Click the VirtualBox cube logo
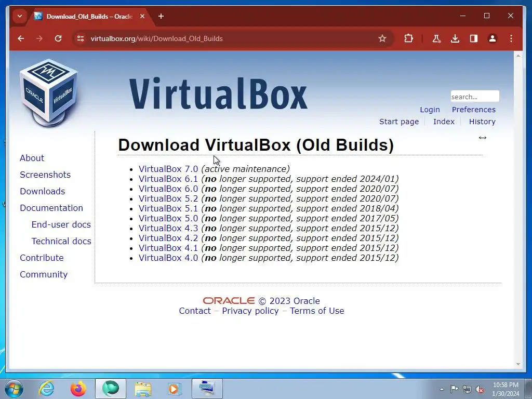Viewport: 532px width, 399px height. (x=48, y=93)
